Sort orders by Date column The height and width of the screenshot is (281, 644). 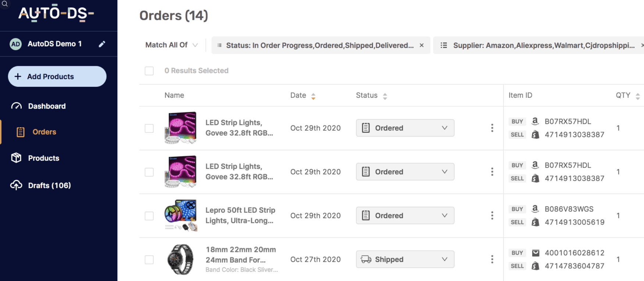tap(313, 96)
